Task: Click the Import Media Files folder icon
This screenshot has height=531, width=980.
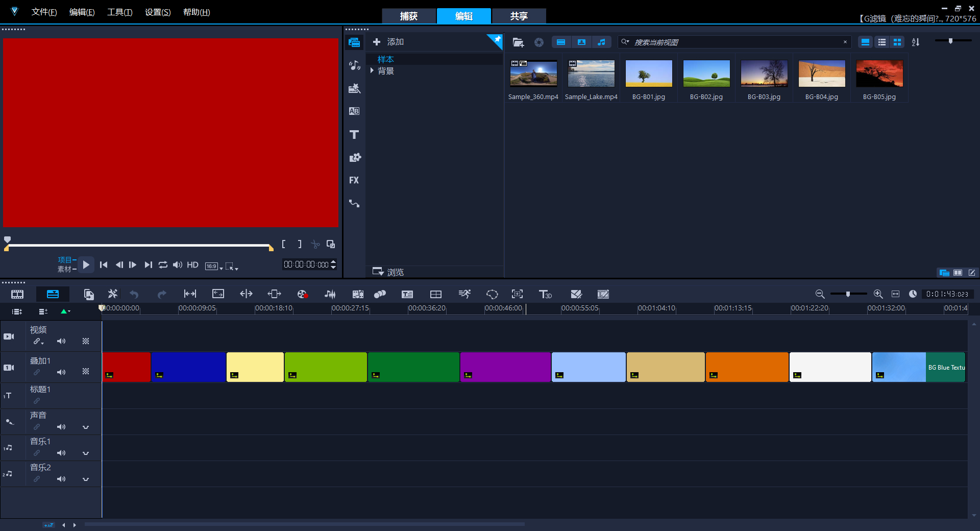Action: (518, 42)
